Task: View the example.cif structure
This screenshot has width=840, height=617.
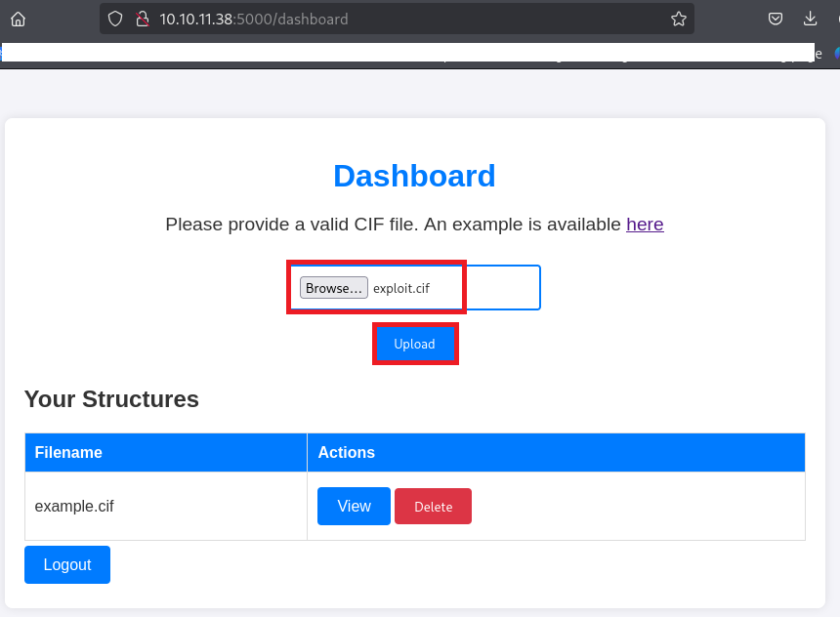Action: [x=354, y=507]
